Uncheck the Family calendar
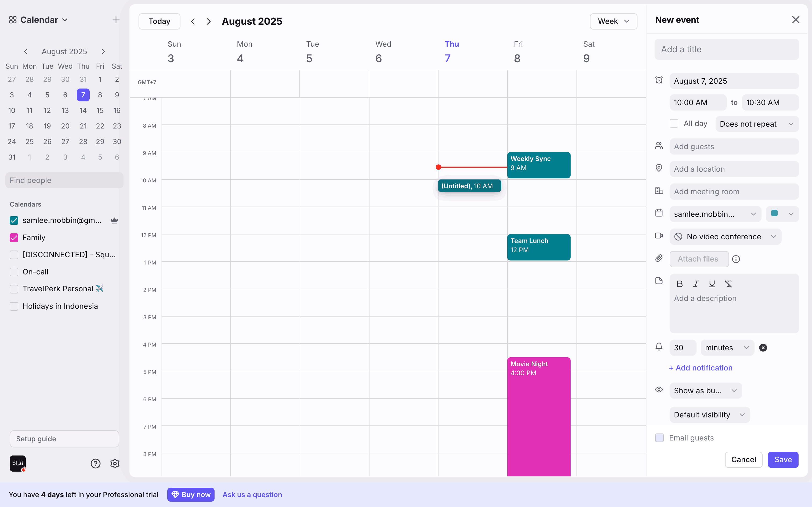 14,238
